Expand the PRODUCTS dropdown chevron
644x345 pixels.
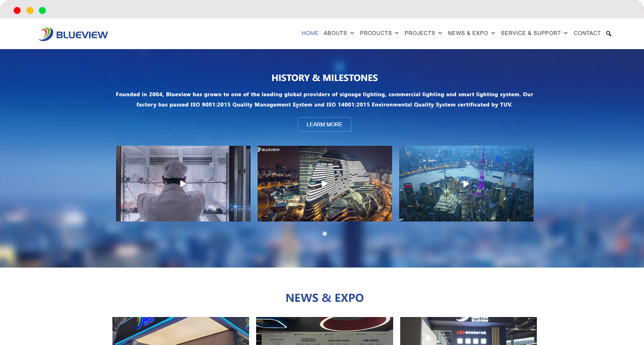[x=397, y=33]
